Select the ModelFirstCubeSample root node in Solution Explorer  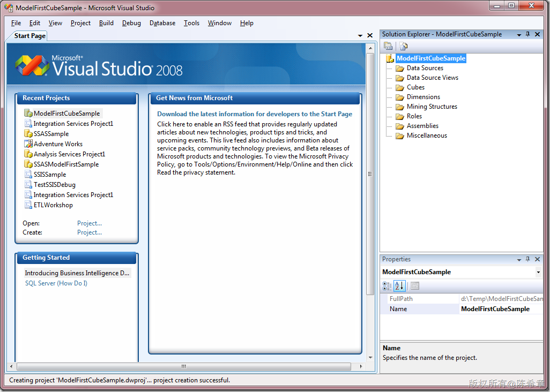[x=431, y=58]
